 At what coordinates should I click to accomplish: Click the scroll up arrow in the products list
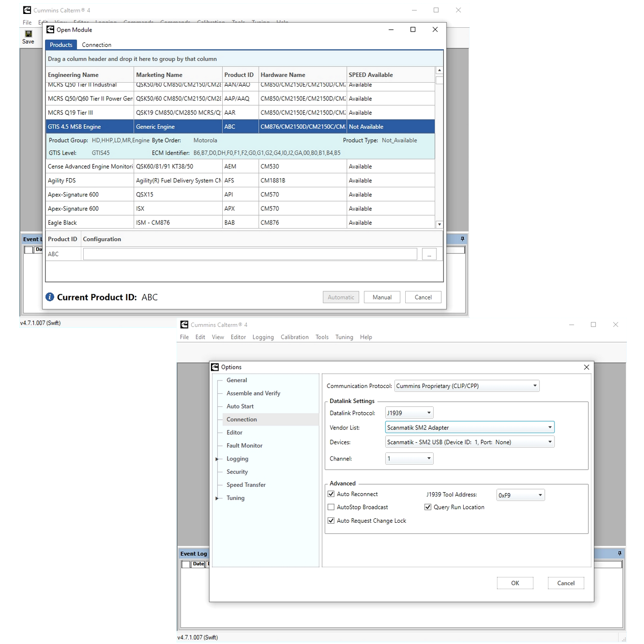click(x=439, y=70)
